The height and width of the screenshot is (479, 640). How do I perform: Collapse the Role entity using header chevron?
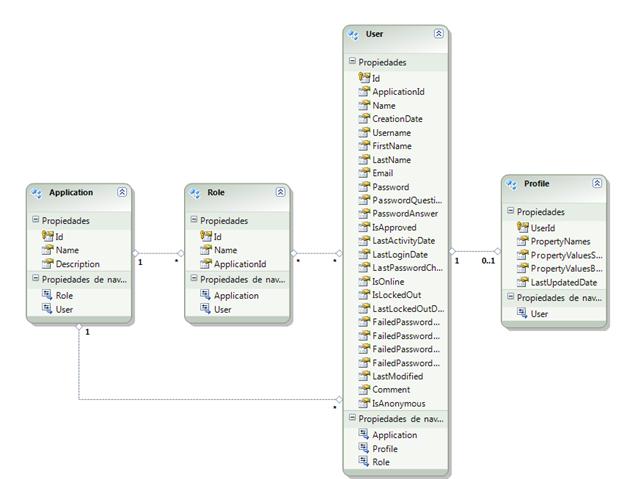point(280,192)
